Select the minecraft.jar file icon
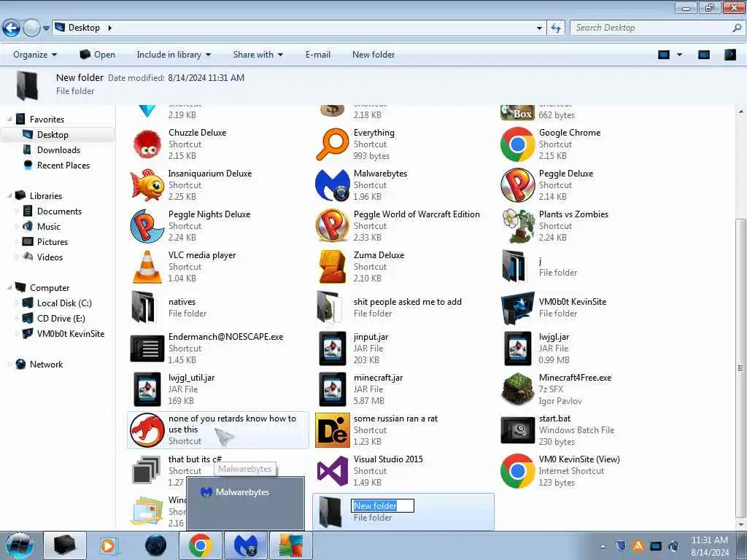747x560 pixels. pos(333,389)
